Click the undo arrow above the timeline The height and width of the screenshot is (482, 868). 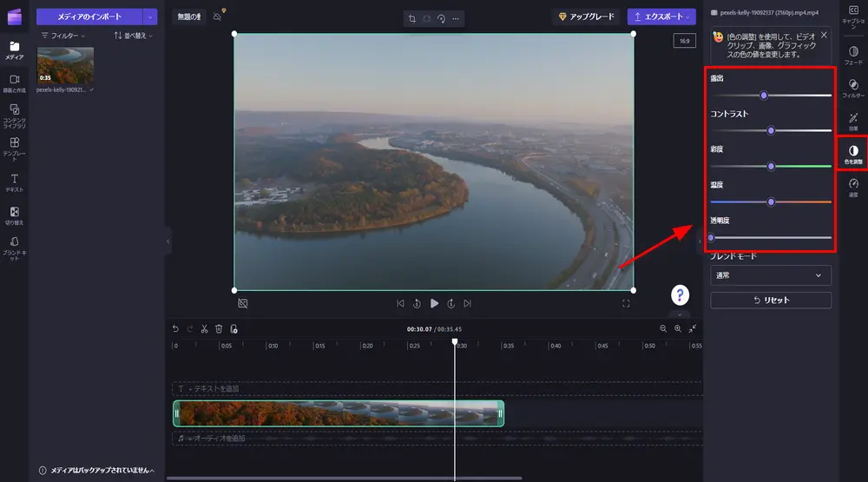pyautogui.click(x=175, y=329)
